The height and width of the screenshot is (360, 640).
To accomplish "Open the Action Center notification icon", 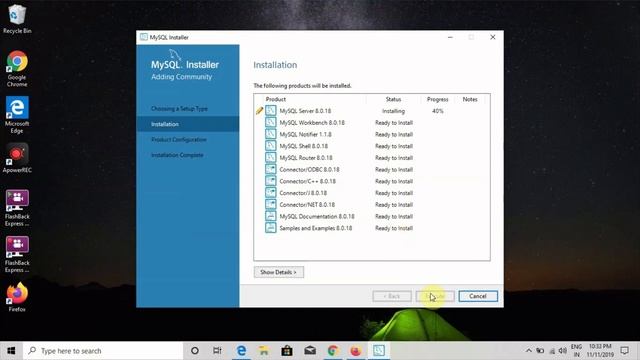I will 624,351.
